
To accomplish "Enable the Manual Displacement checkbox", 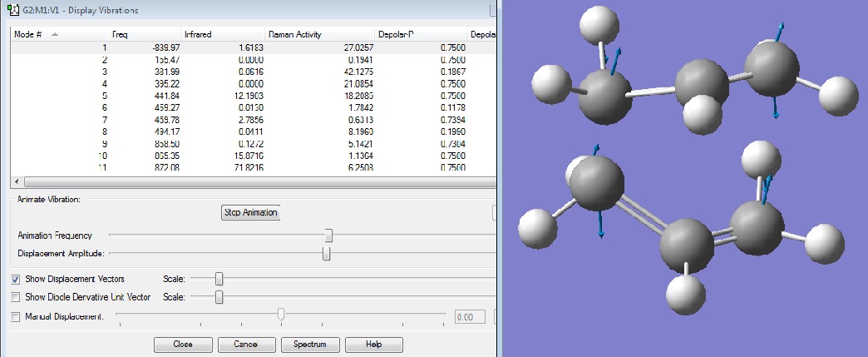I will [16, 316].
